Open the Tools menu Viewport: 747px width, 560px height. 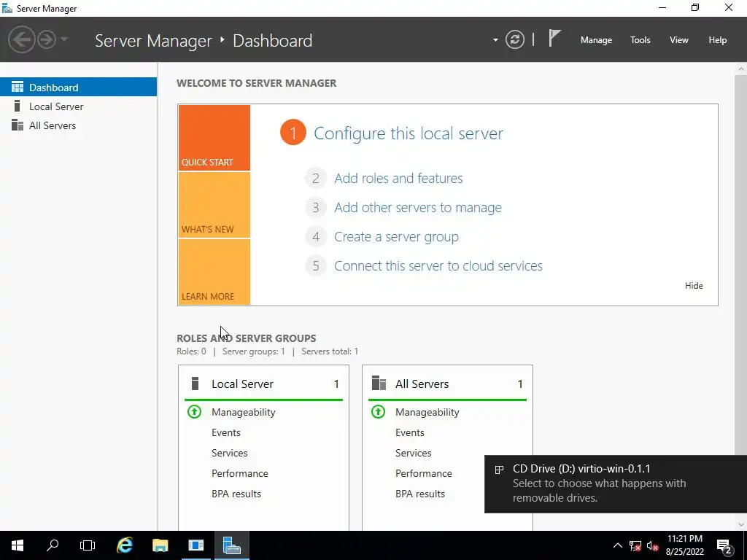click(640, 40)
